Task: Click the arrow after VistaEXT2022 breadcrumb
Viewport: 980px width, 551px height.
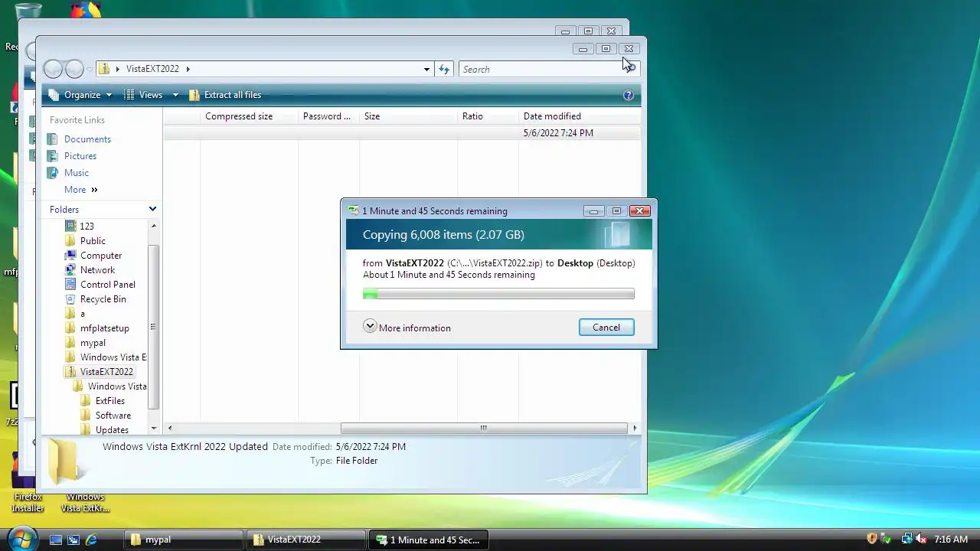Action: click(188, 69)
